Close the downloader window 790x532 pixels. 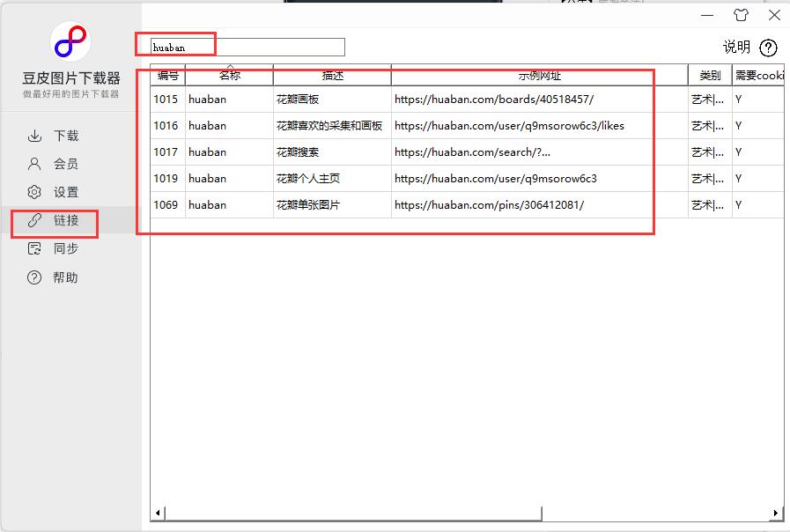[774, 15]
